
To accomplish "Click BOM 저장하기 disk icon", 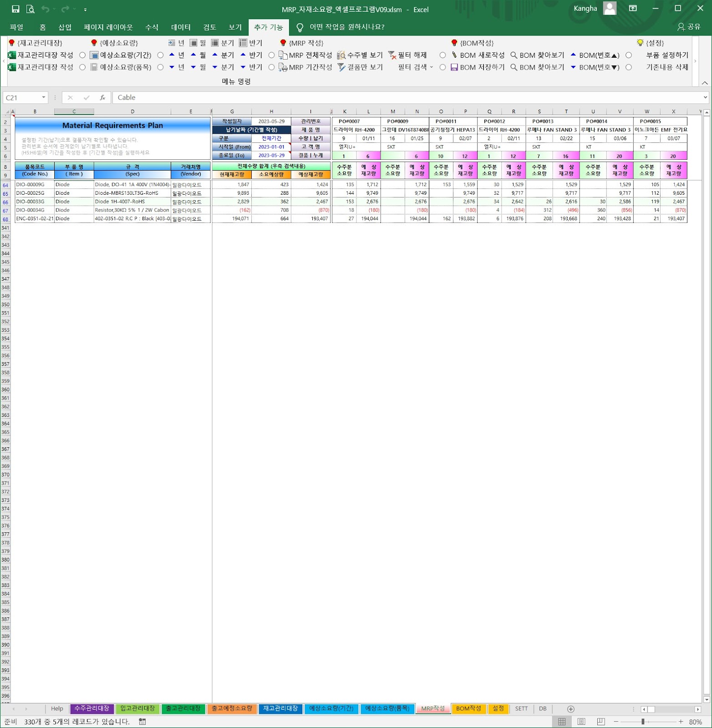I will coord(454,67).
